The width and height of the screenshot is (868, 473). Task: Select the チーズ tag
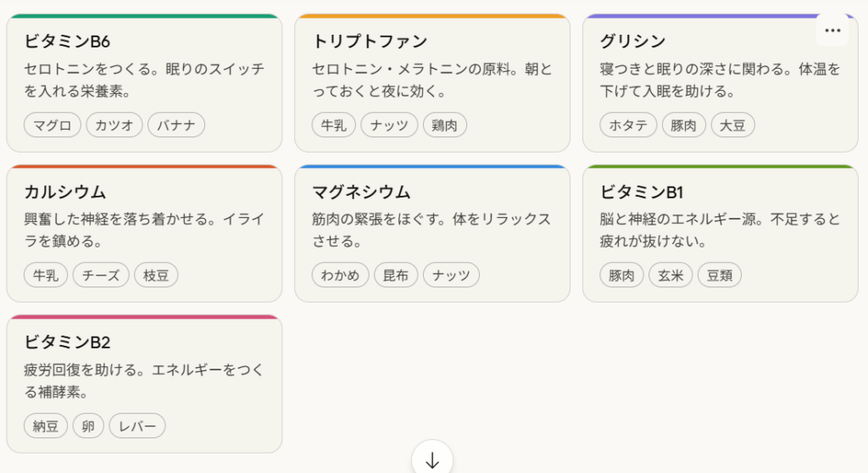pyautogui.click(x=101, y=275)
